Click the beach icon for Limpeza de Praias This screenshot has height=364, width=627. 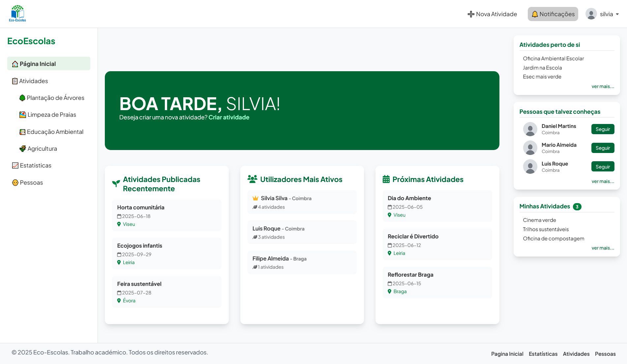(x=22, y=115)
